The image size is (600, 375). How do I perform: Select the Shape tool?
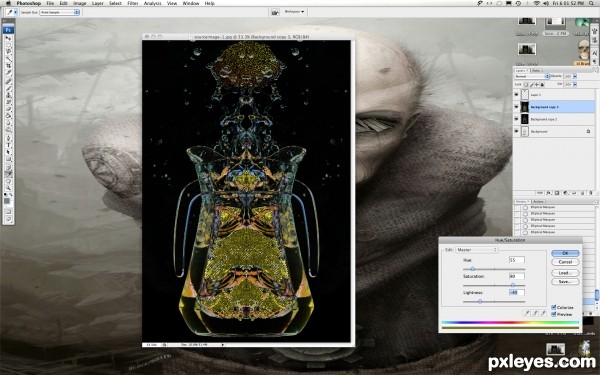[x=8, y=160]
